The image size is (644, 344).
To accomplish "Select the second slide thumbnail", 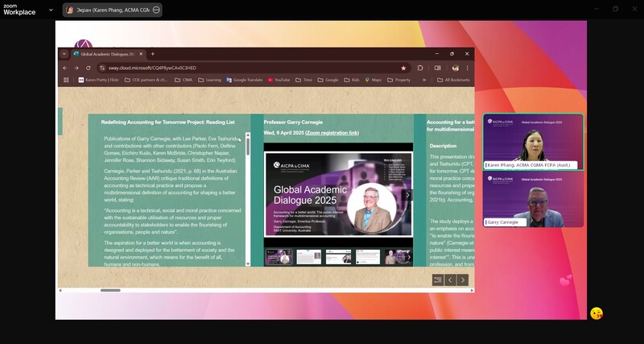I will pos(308,256).
